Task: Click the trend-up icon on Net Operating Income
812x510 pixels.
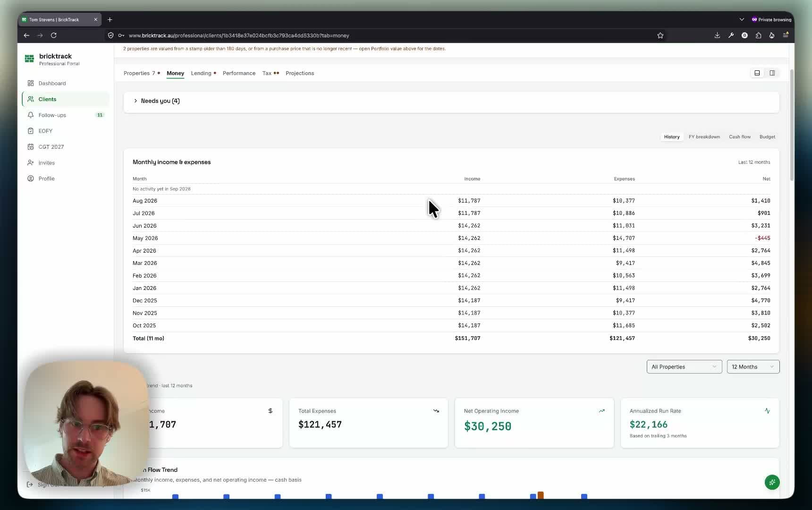Action: (602, 411)
